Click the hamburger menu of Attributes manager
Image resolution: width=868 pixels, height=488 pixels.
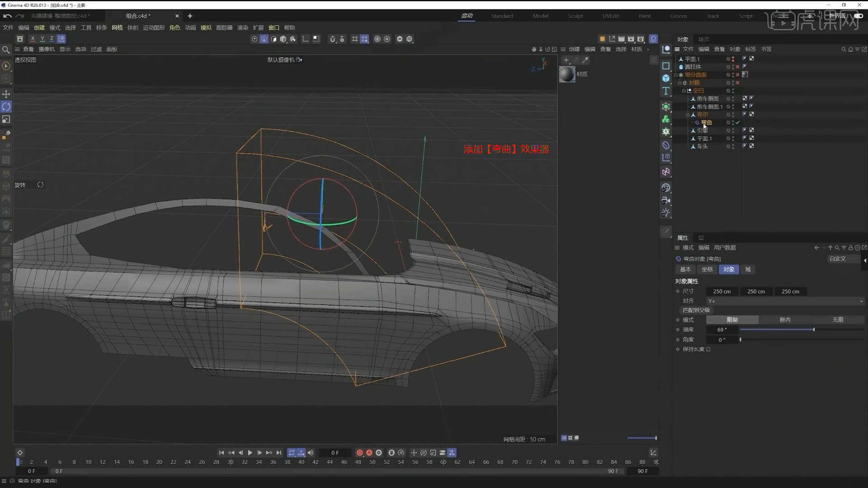pos(677,248)
